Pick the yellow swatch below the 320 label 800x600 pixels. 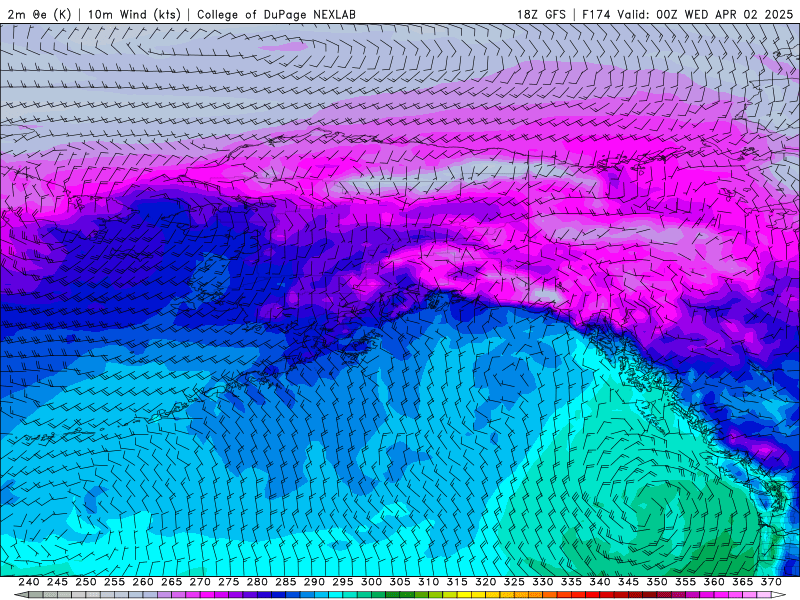coord(479,595)
